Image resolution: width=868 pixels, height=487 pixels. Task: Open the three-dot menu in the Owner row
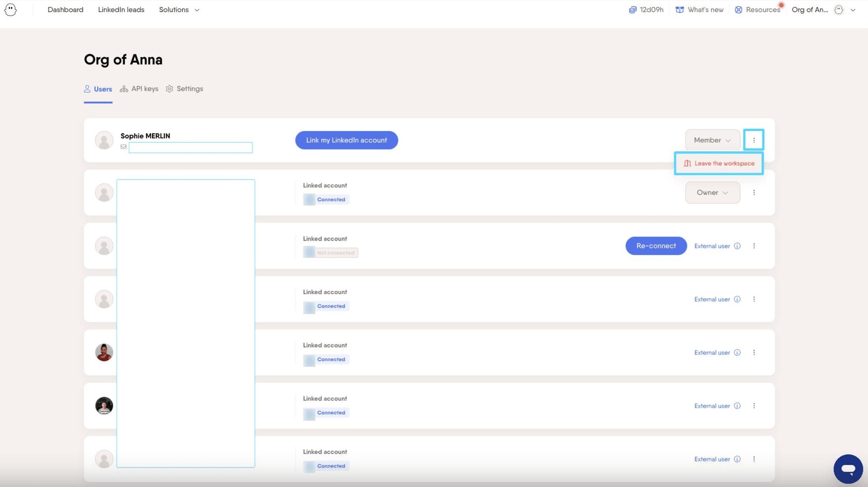[x=754, y=192]
